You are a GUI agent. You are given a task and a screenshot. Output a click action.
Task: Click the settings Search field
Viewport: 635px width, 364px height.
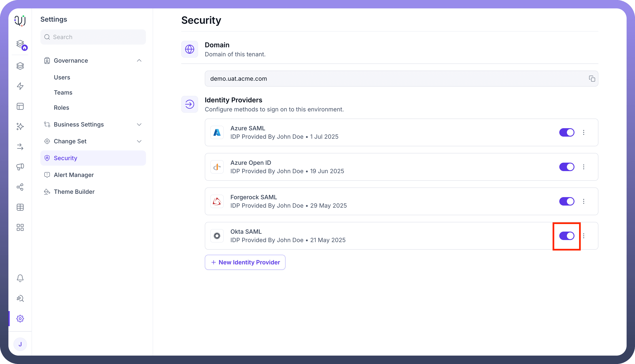93,37
